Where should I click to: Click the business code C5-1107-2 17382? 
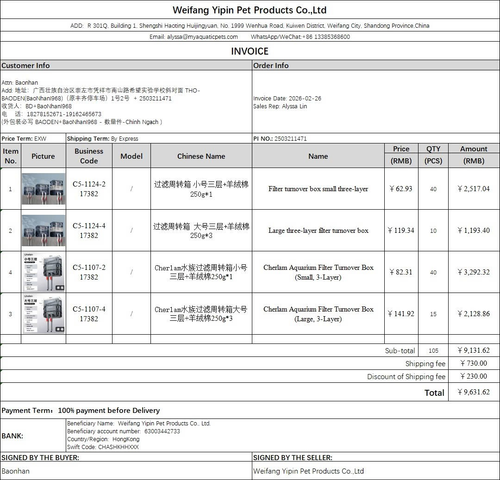(89, 272)
